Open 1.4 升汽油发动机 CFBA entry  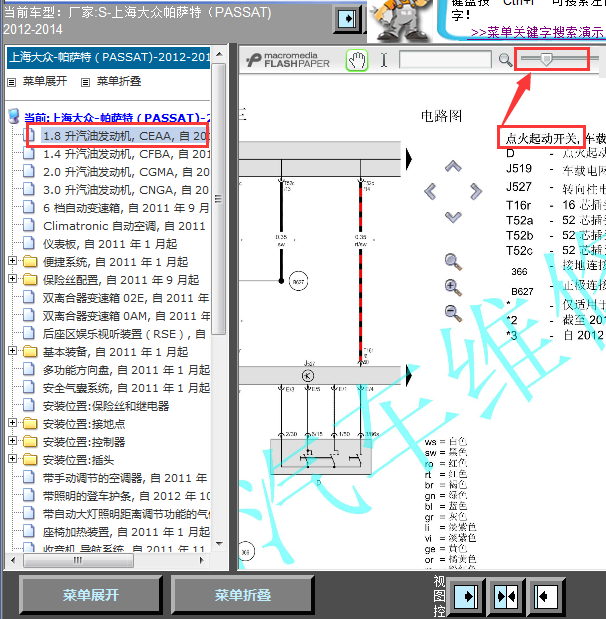[126, 154]
